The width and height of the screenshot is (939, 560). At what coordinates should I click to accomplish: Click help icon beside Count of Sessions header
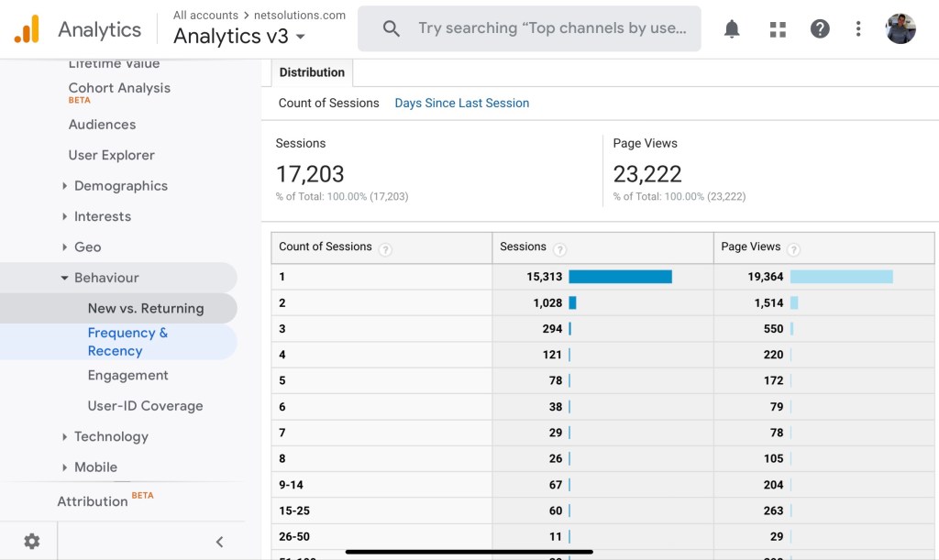[385, 249]
